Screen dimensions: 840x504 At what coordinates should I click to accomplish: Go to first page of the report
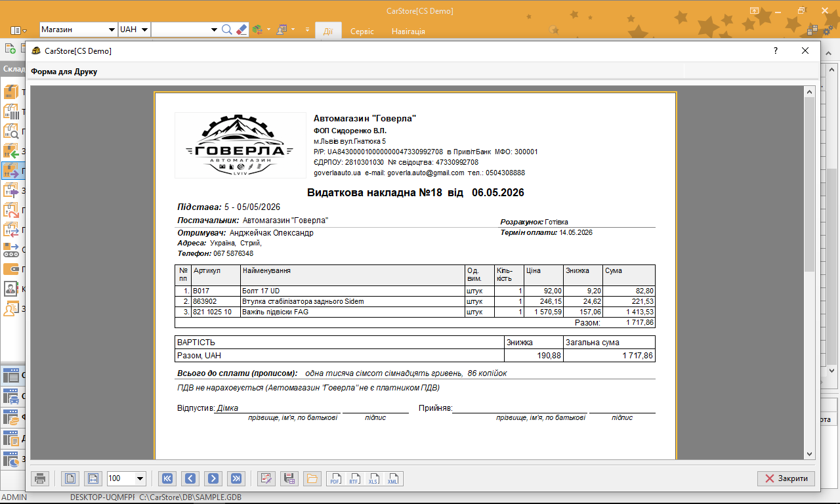tap(167, 478)
